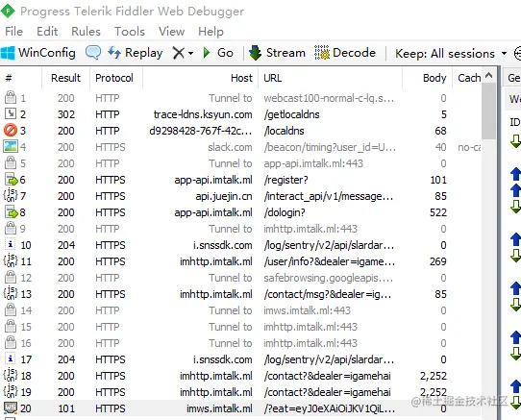Sort by the Protocol column header

(116, 78)
